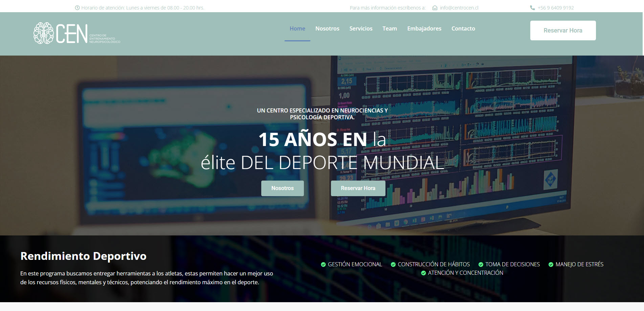This screenshot has width=644, height=311.
Task: Click the clock icon beside Horario de atención
Action: 77,8
